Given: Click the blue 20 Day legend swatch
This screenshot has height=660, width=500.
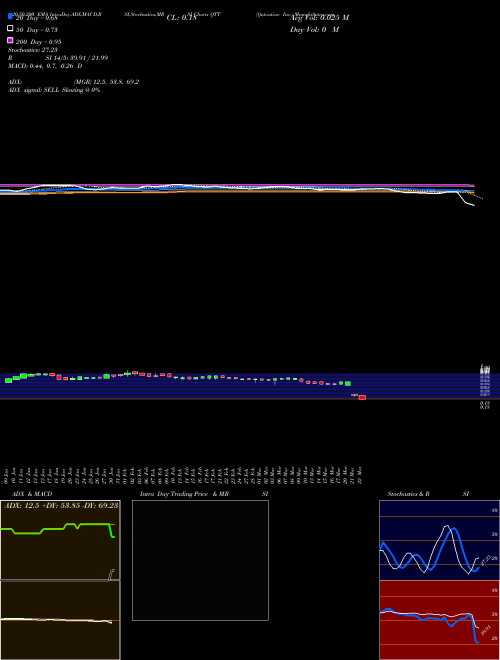Looking at the screenshot, I should pyautogui.click(x=10, y=16).
